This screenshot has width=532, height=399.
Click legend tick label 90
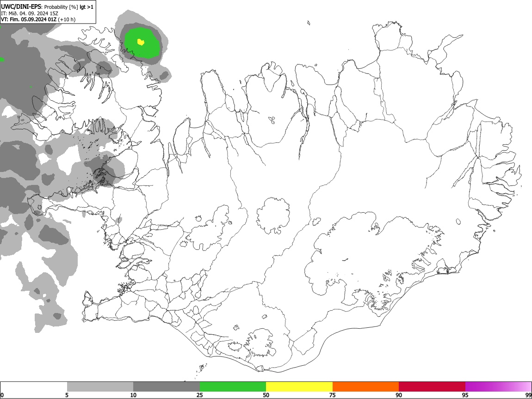[x=399, y=395]
